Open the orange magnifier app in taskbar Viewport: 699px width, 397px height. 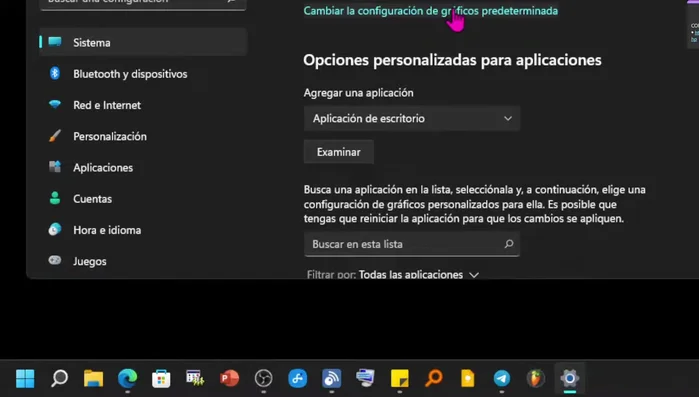pyautogui.click(x=433, y=379)
